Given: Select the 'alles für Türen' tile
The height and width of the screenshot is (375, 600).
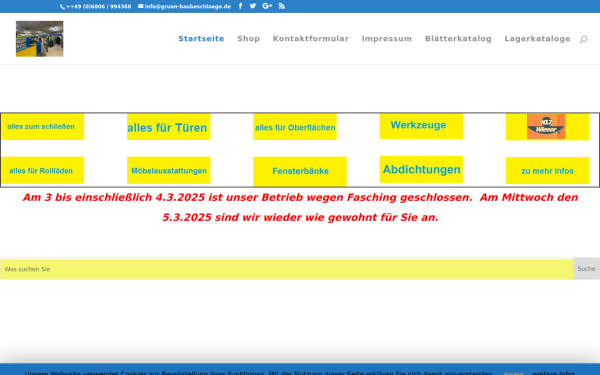Looking at the screenshot, I should pos(168,127).
